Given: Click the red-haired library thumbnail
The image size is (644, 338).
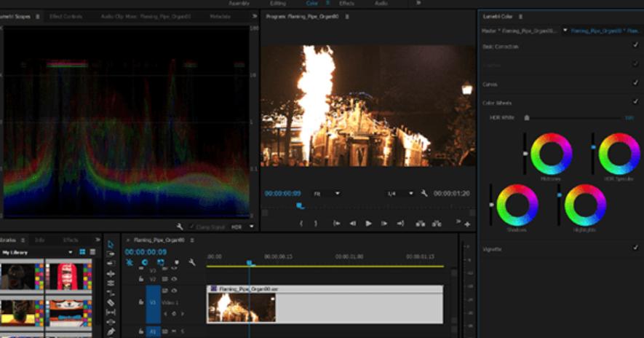Looking at the screenshot, I should tap(68, 275).
